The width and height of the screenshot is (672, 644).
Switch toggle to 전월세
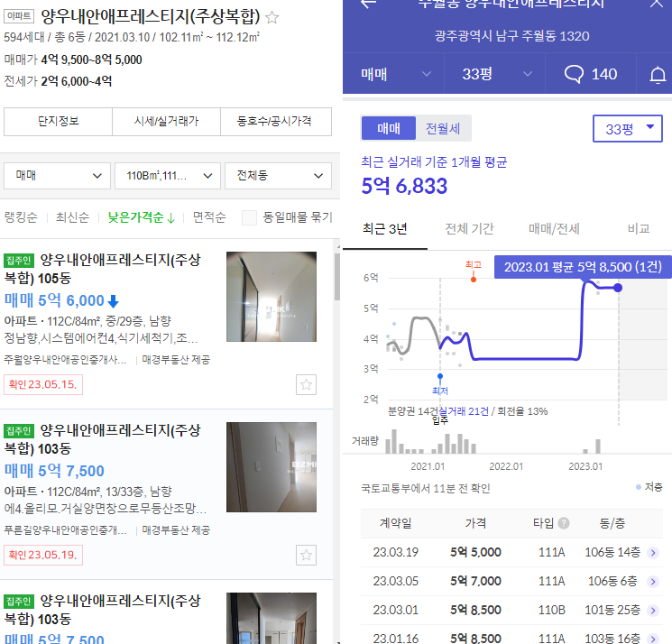coord(443,128)
